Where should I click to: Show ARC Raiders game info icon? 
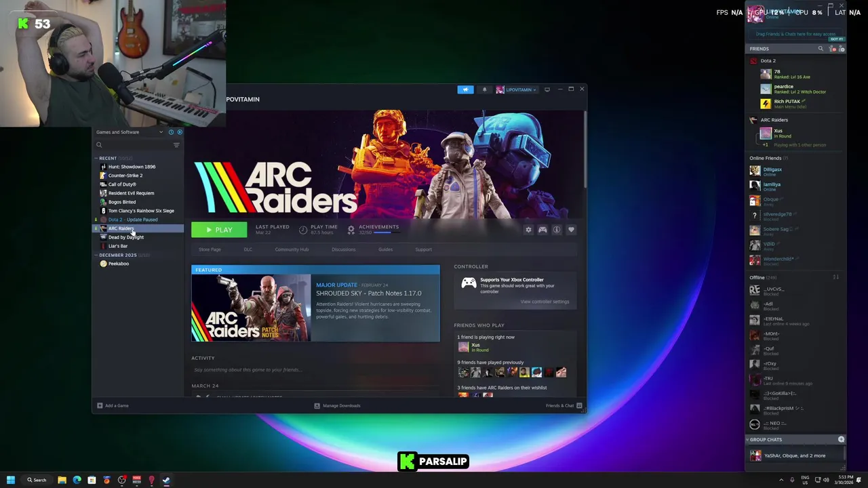click(557, 230)
